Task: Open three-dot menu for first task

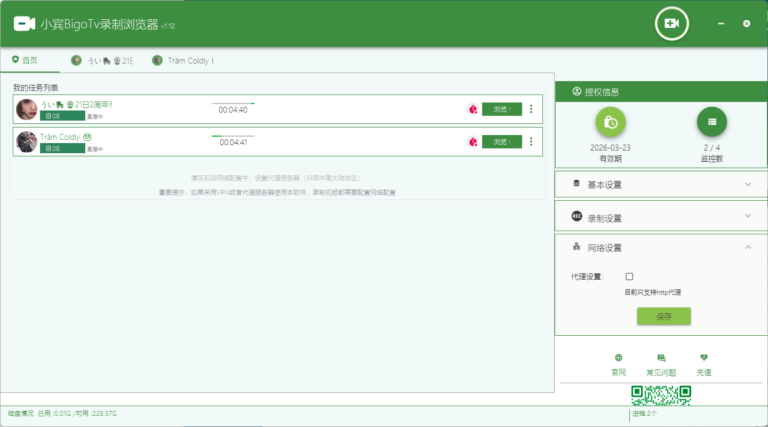Action: coord(531,110)
